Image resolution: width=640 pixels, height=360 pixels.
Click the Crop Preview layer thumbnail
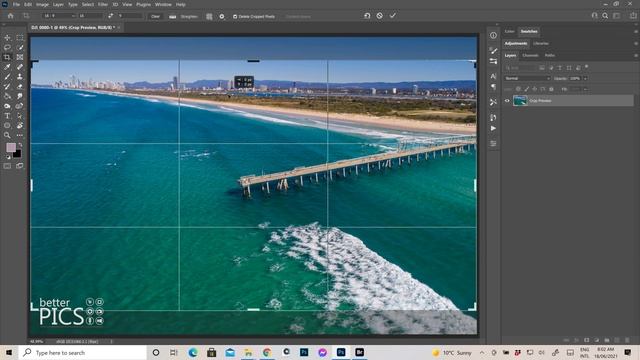pyautogui.click(x=520, y=100)
